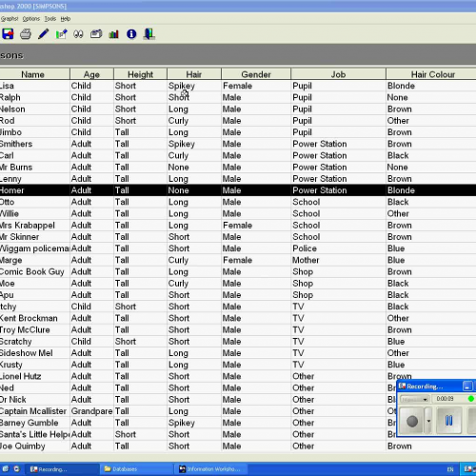Click Blue hair colour in Krusty row

pos(431,365)
